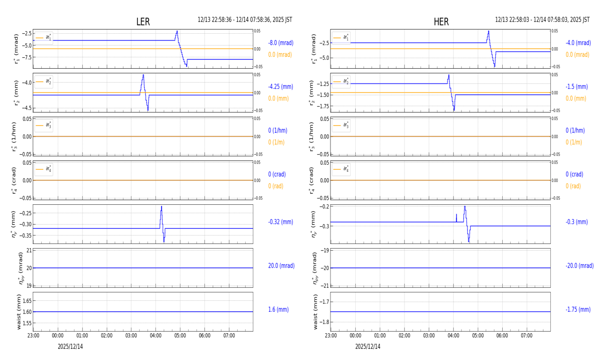Click the 20.0 (mrad) LER value
This screenshot has width=595, height=364.
[281, 266]
